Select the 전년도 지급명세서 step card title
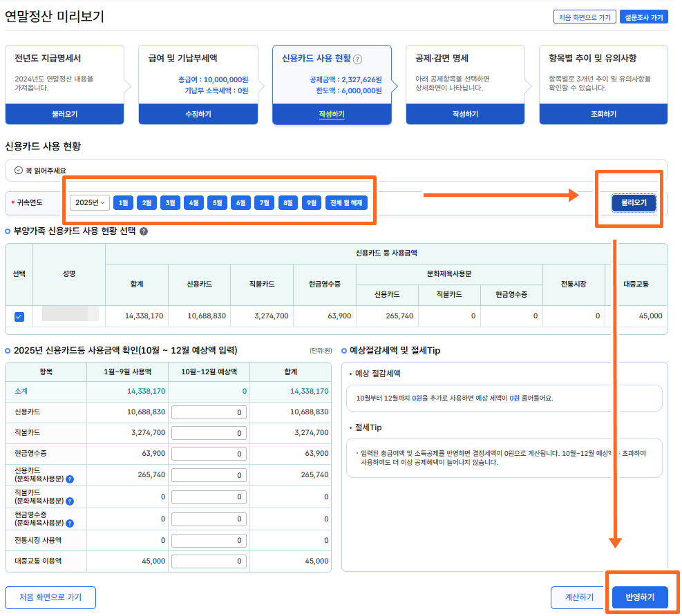This screenshot has width=682, height=616. tap(48, 58)
